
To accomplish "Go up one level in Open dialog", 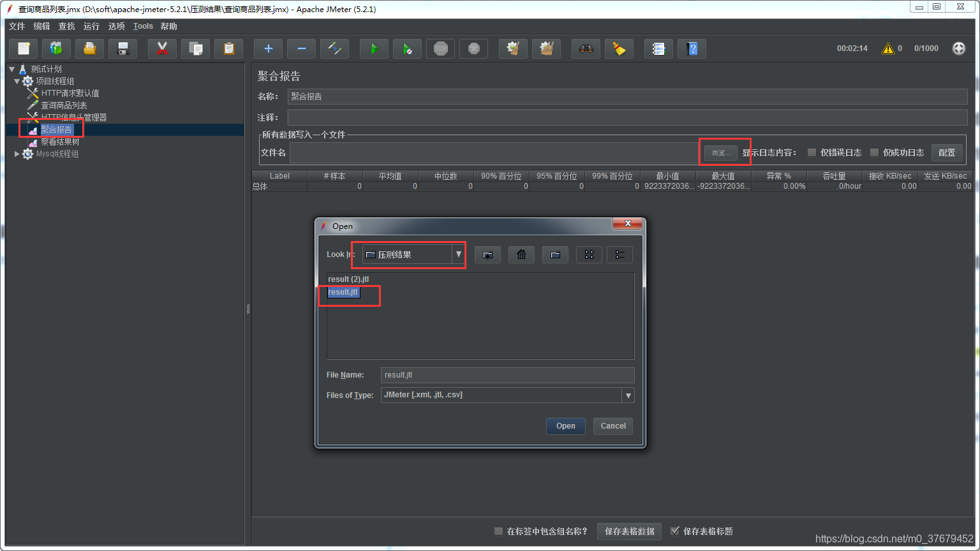I will click(x=487, y=254).
